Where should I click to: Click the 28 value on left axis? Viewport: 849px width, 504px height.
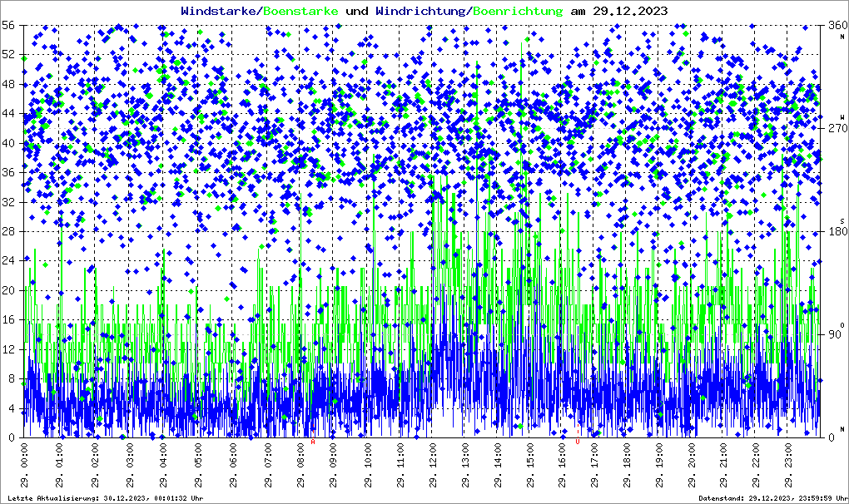tap(10, 231)
